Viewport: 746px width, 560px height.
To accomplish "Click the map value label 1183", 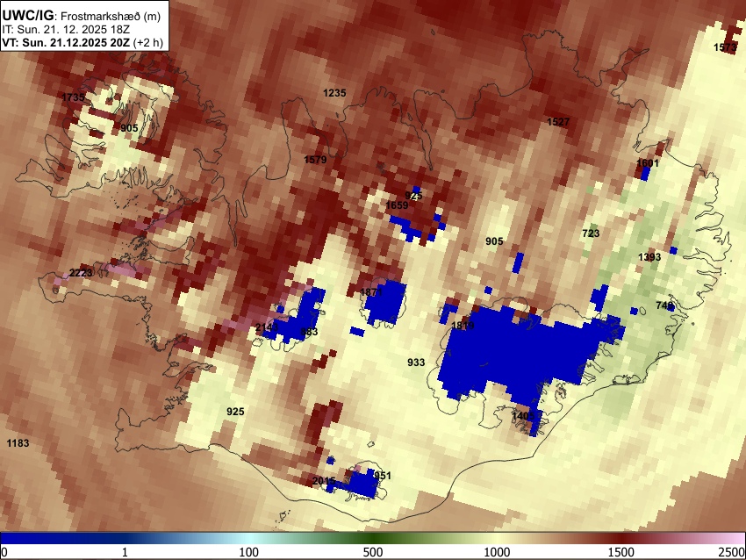I will coord(18,443).
